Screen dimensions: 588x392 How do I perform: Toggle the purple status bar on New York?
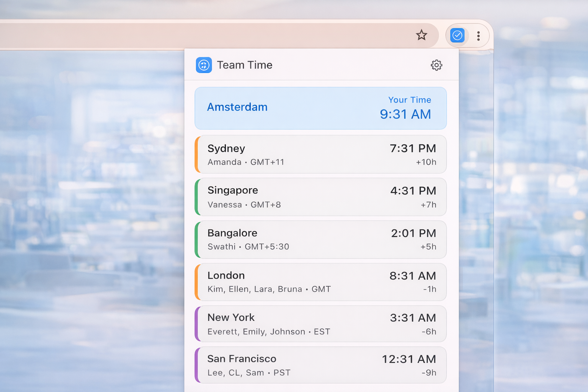tap(197, 323)
